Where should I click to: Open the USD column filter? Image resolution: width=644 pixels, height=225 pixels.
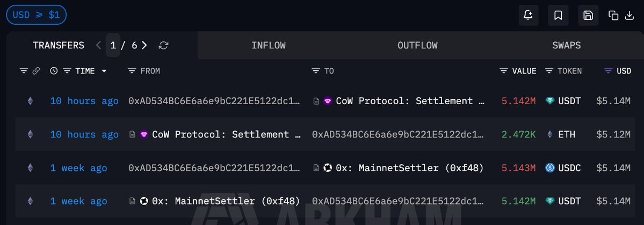coord(608,71)
